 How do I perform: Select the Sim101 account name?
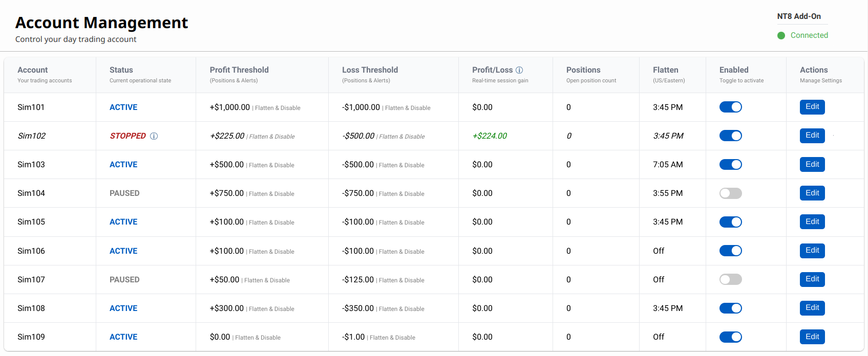tap(31, 107)
